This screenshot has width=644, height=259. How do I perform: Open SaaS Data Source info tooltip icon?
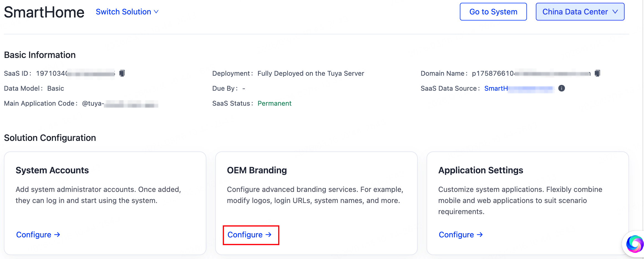(562, 88)
